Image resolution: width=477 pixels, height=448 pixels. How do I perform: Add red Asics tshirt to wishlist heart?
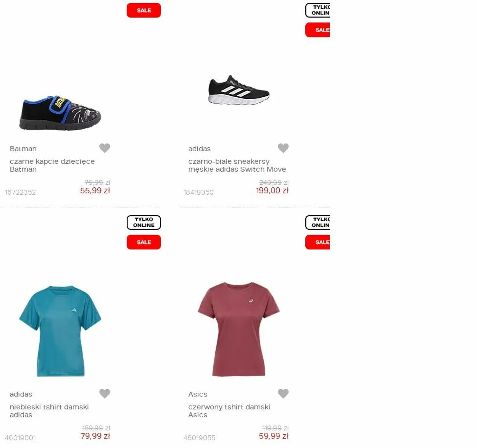click(283, 393)
